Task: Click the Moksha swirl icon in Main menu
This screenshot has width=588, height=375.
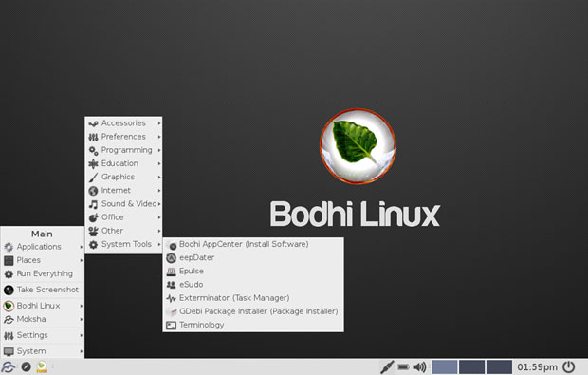Action: (9, 320)
